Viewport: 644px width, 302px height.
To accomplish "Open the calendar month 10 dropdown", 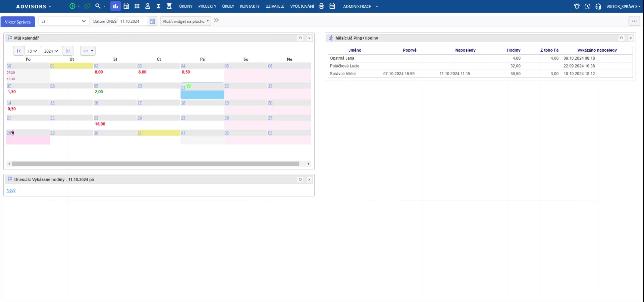I will click(32, 51).
